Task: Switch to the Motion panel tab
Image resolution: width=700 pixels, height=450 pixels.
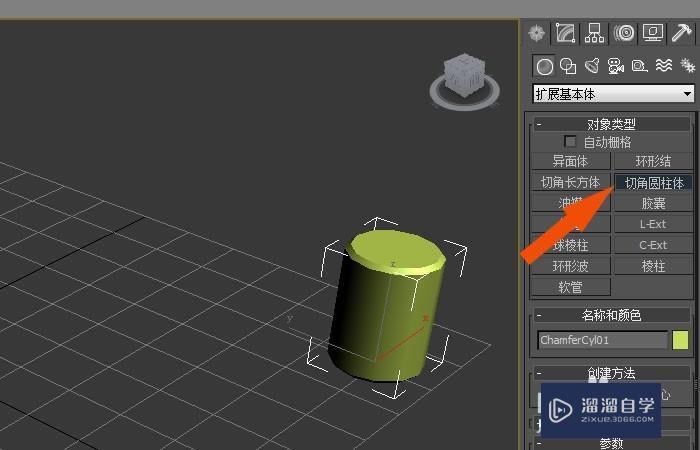Action: [624, 33]
